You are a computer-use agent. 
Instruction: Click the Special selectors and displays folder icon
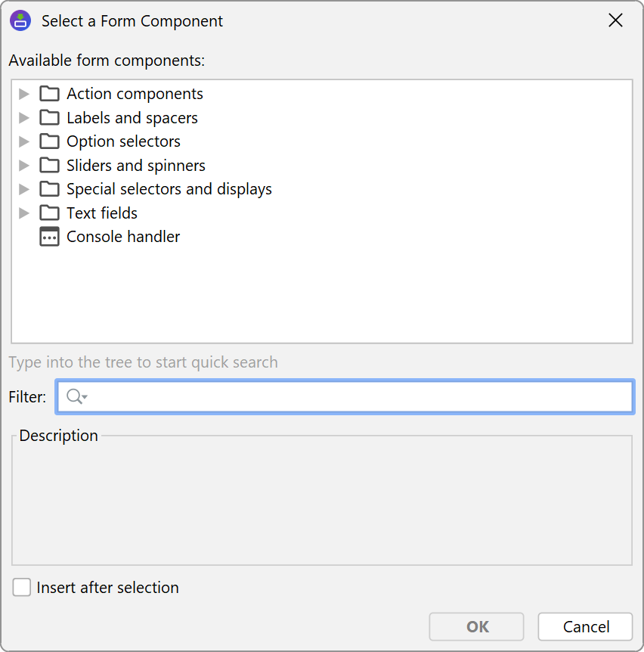tap(49, 189)
